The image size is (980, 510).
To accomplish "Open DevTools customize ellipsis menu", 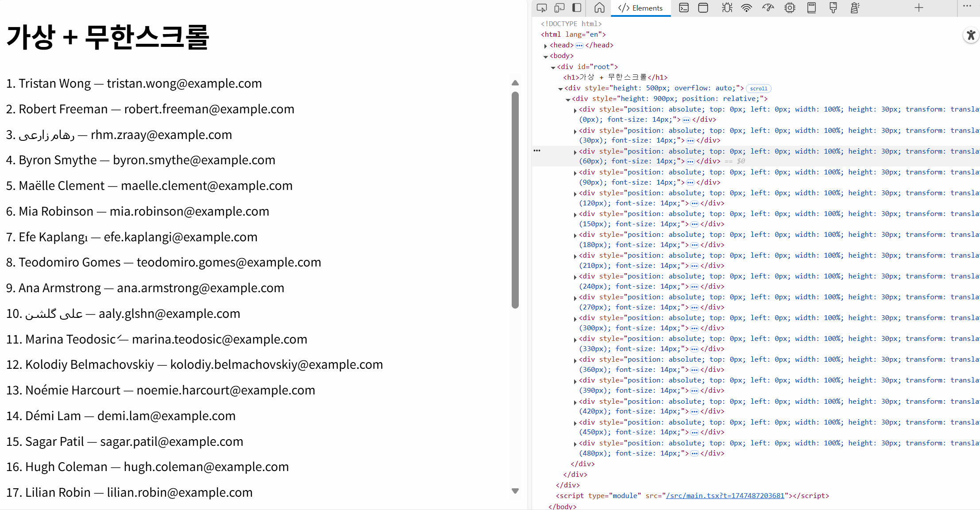I will pos(967,6).
